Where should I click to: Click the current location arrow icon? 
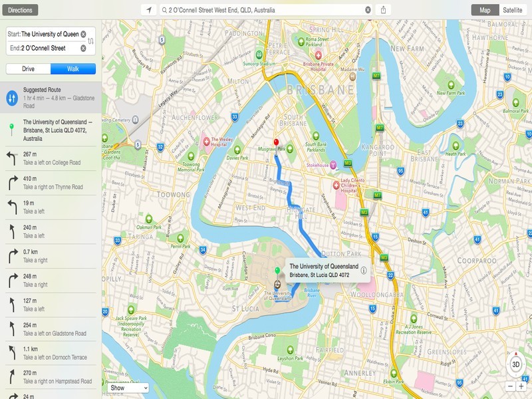pos(149,10)
